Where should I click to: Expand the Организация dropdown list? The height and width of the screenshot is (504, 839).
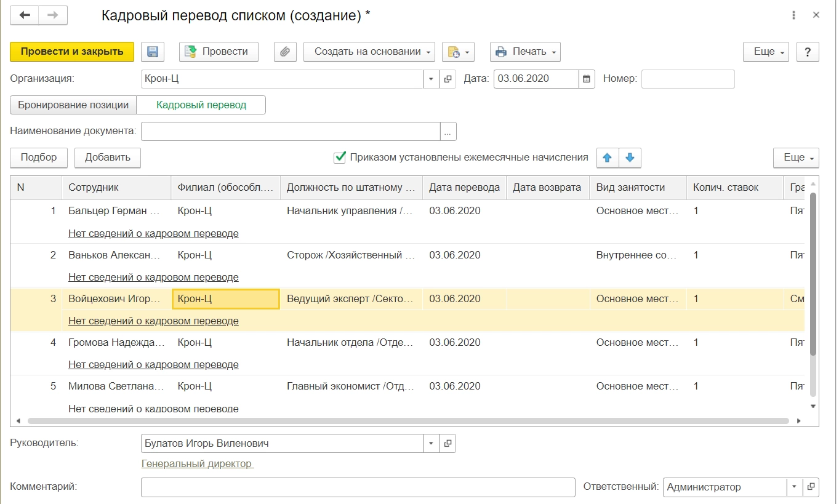pyautogui.click(x=431, y=79)
